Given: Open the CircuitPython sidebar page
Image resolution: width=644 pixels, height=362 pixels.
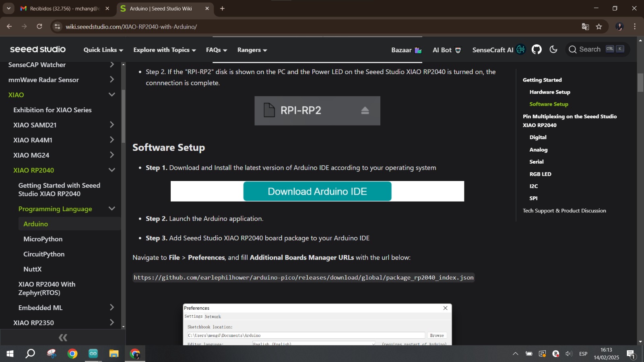Looking at the screenshot, I should tap(44, 254).
